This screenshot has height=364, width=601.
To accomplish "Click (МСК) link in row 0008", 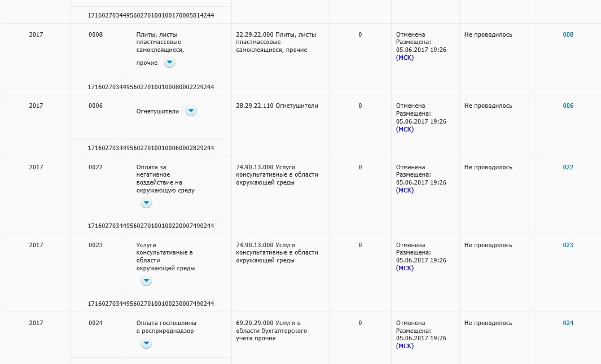I will [x=405, y=58].
